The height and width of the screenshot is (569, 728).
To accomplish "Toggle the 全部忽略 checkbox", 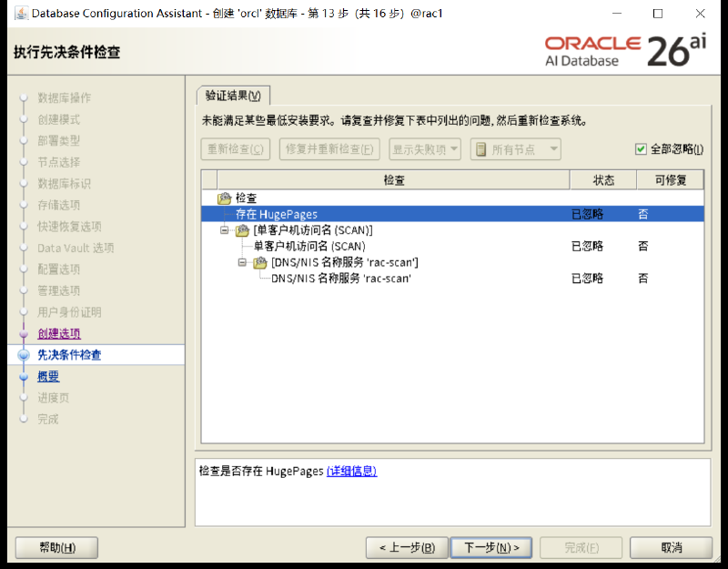I will [641, 149].
